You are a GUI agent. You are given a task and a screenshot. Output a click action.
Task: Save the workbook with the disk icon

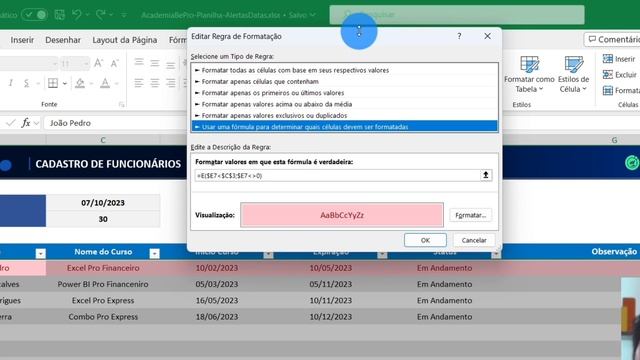60,15
